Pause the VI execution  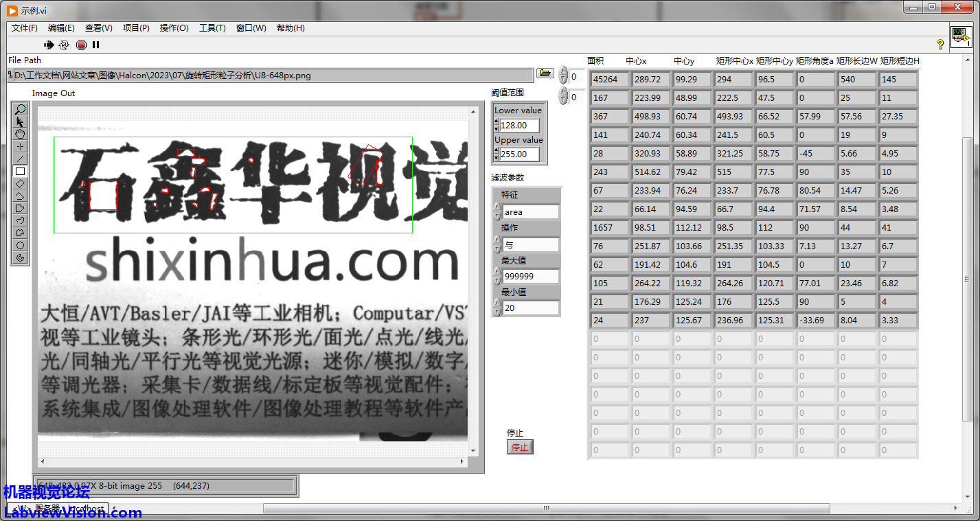96,45
